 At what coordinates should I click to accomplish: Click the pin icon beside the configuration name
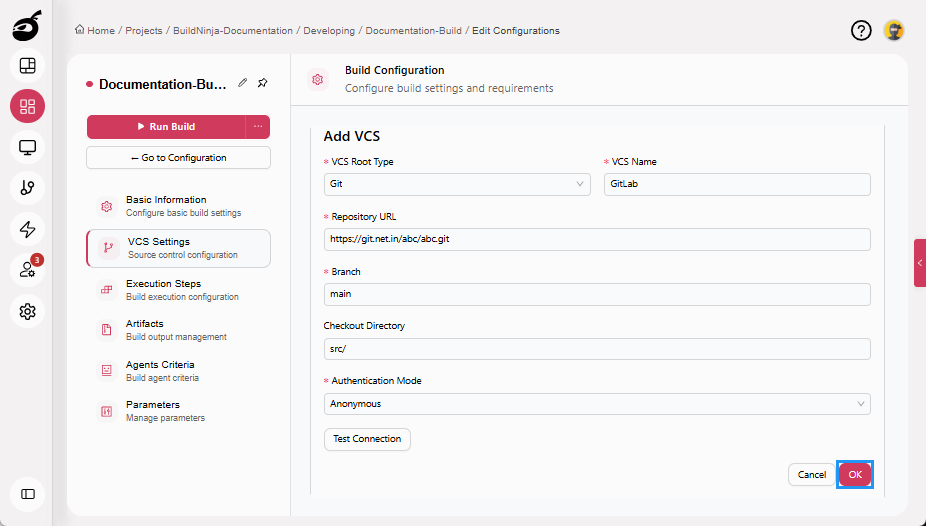[x=263, y=83]
